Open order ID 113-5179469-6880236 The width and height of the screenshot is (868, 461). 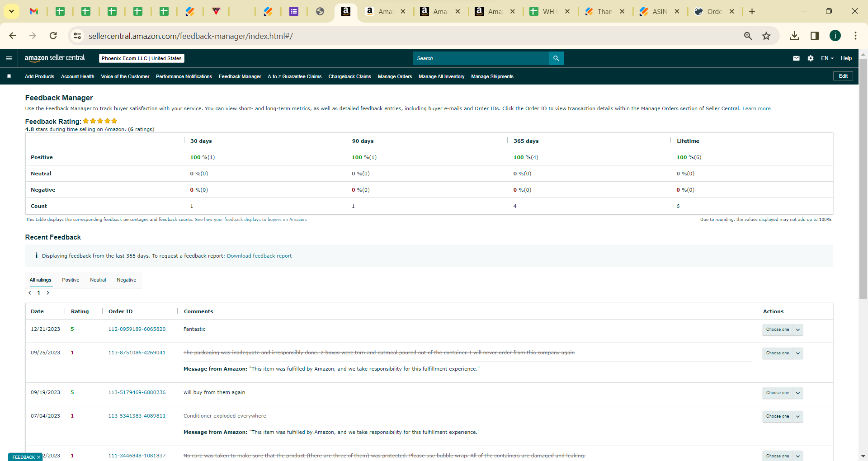137,393
